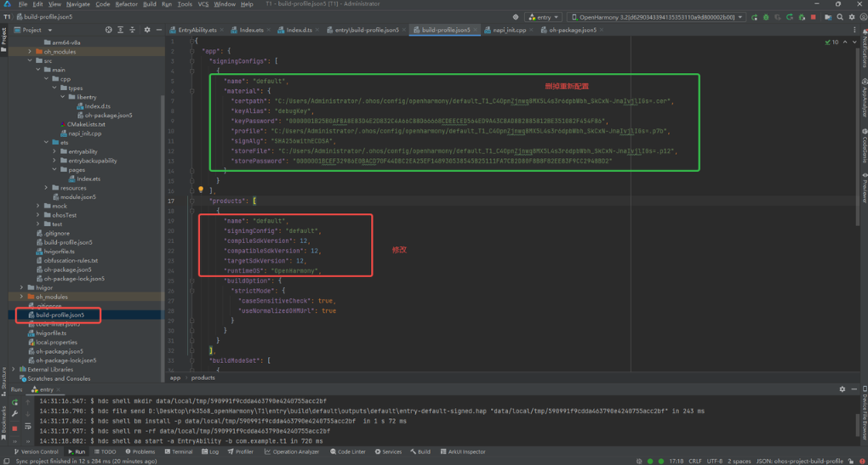Collapse the cpp folder in project tree
Viewport: 868px width, 465px height.
coord(47,79)
